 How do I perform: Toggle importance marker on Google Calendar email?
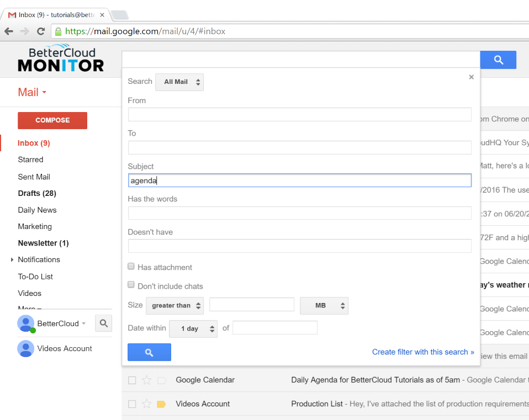tap(162, 381)
